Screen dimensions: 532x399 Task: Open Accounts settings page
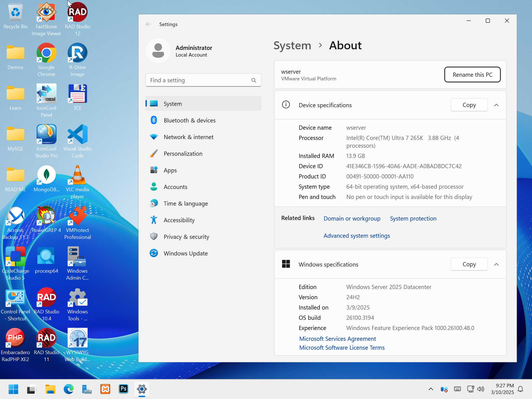(x=203, y=187)
